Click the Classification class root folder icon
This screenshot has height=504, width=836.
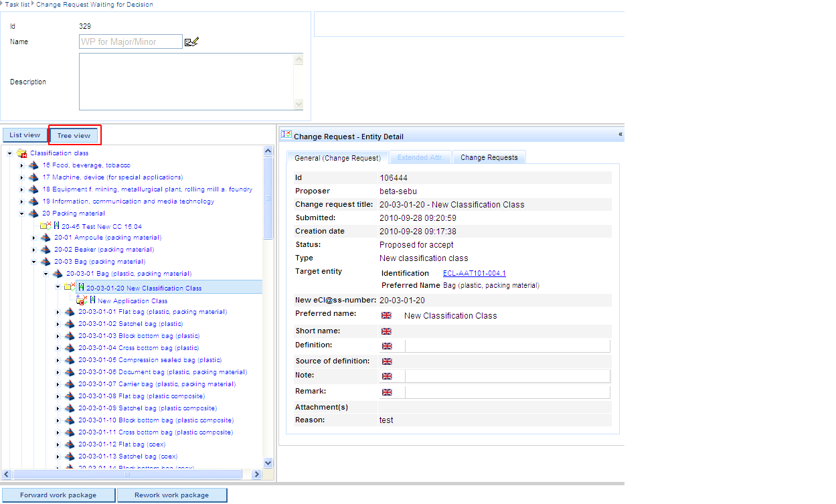click(21, 153)
